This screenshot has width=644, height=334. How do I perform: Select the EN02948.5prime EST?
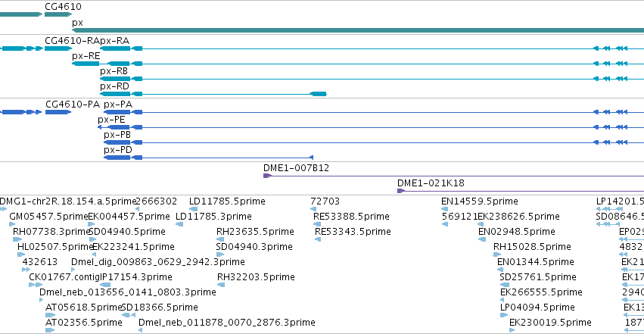(x=482, y=239)
